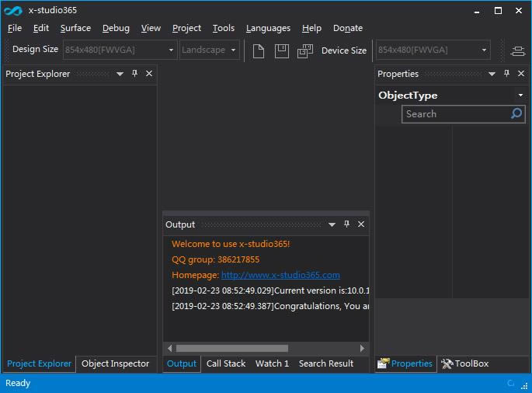Click the status bar spinner icon
Image resolution: width=532 pixels, height=393 pixels.
(510, 383)
